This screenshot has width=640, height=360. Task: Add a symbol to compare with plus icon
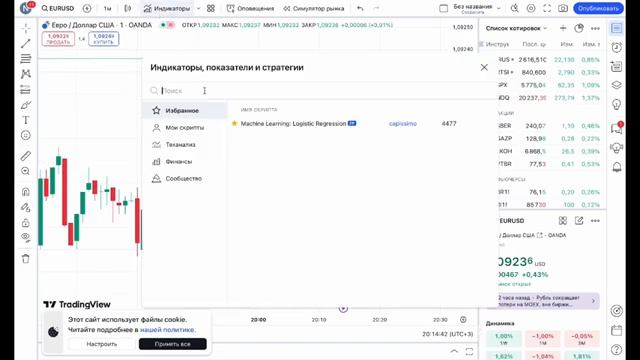coord(87,8)
